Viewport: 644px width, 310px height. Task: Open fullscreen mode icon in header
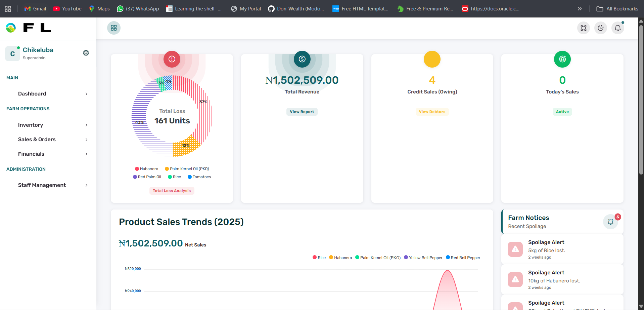[x=584, y=28]
